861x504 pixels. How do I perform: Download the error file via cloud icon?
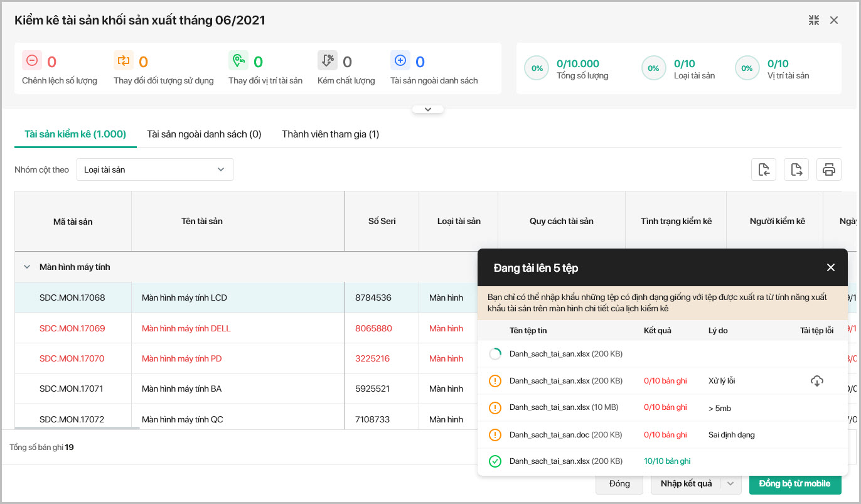pos(816,381)
